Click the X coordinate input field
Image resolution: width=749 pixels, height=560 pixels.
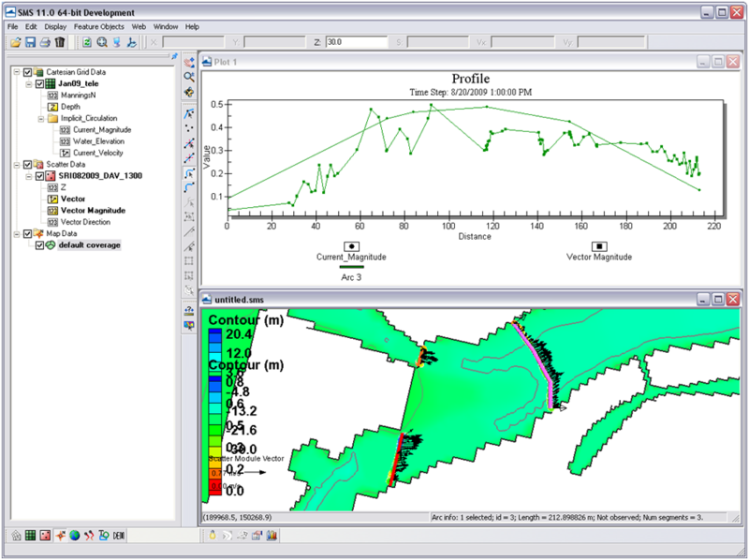(193, 42)
